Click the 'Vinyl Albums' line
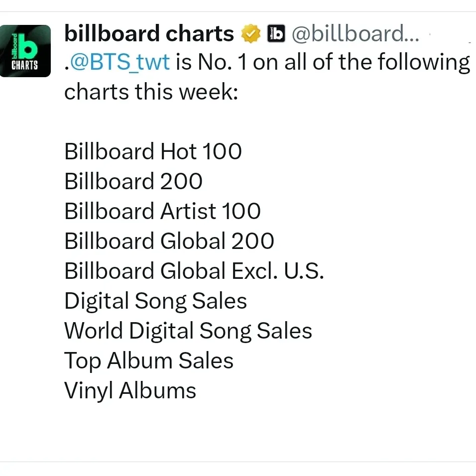 pyautogui.click(x=130, y=390)
